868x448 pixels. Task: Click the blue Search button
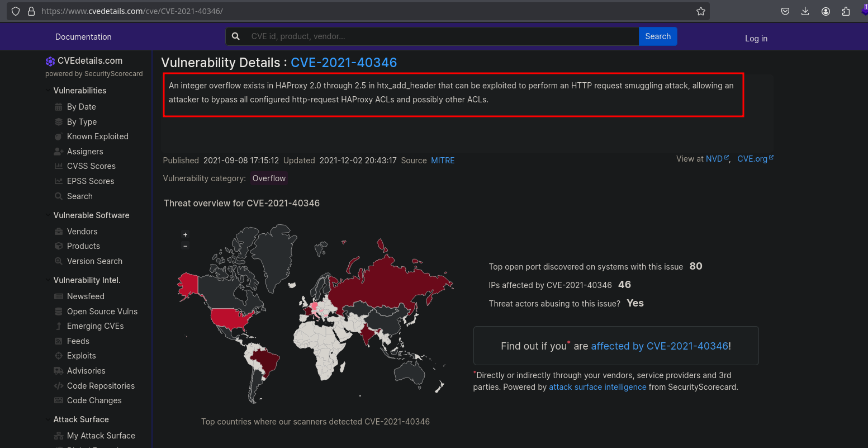tap(658, 36)
